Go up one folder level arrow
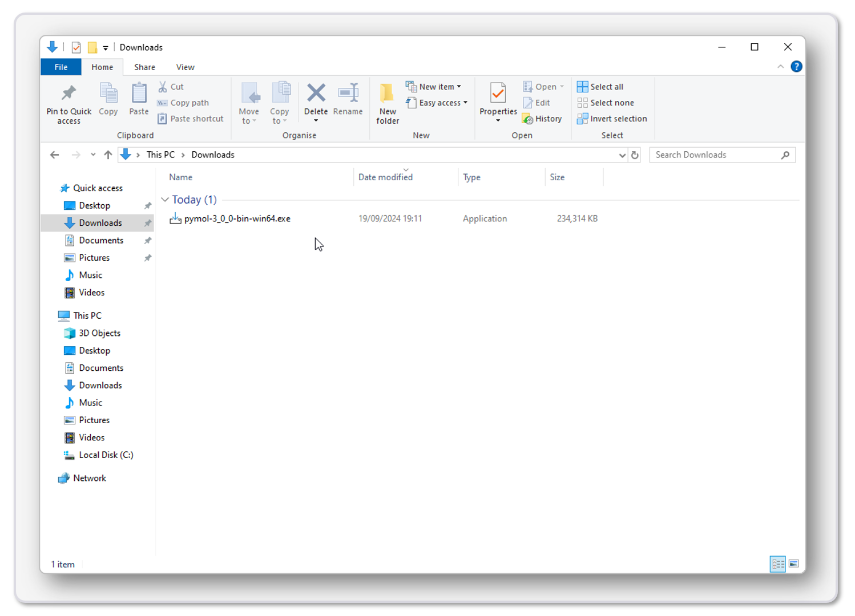This screenshot has width=855, height=616. (108, 155)
